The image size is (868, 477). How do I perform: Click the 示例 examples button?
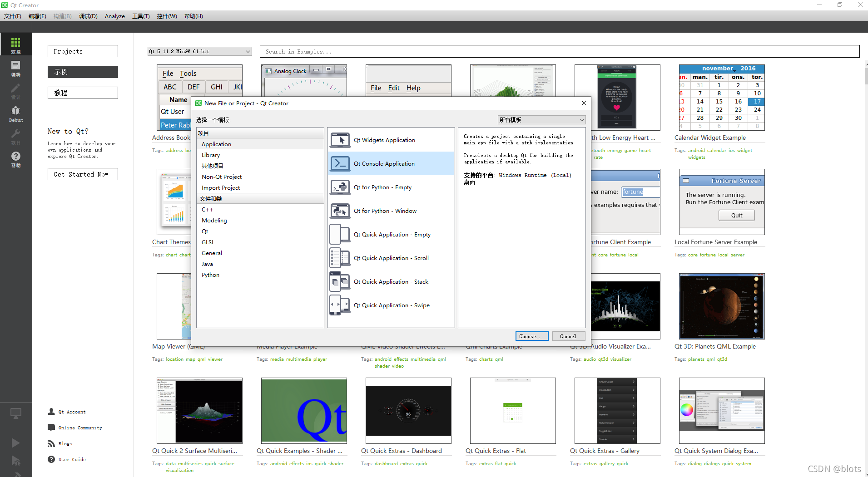click(83, 72)
